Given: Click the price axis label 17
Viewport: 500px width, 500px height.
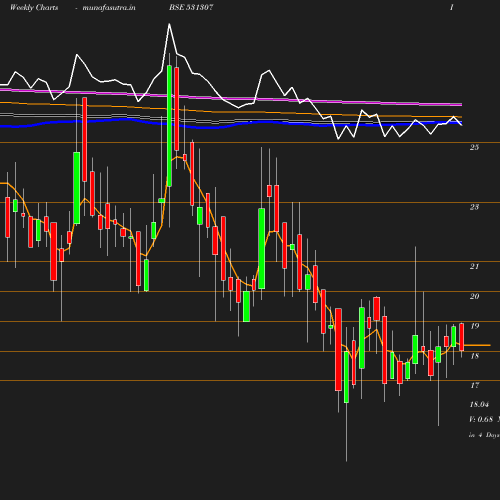Looking at the screenshot, I should [x=474, y=385].
